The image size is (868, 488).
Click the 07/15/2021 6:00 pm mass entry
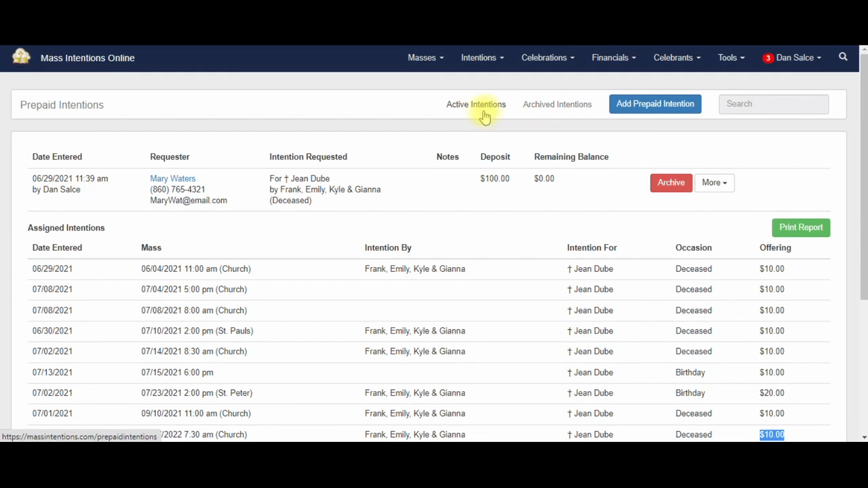[x=177, y=372]
